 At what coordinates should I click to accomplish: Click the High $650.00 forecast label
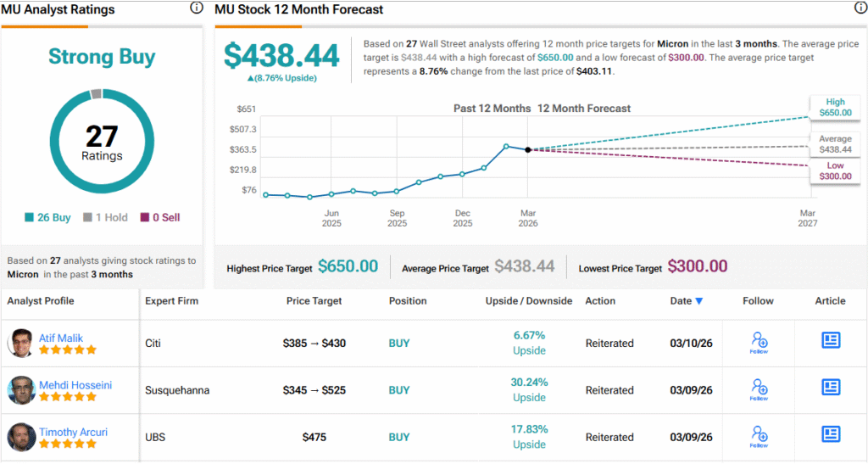click(835, 106)
